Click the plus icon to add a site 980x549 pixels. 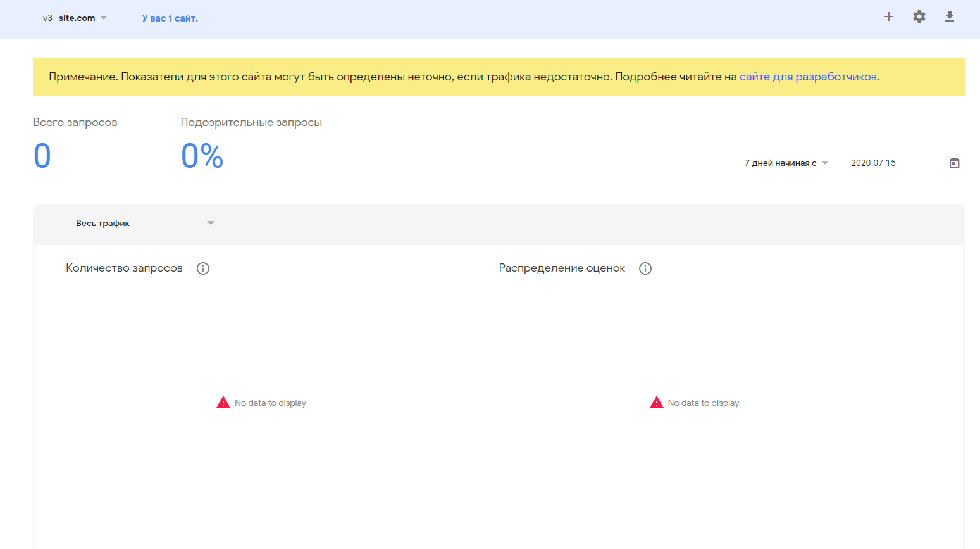point(889,16)
